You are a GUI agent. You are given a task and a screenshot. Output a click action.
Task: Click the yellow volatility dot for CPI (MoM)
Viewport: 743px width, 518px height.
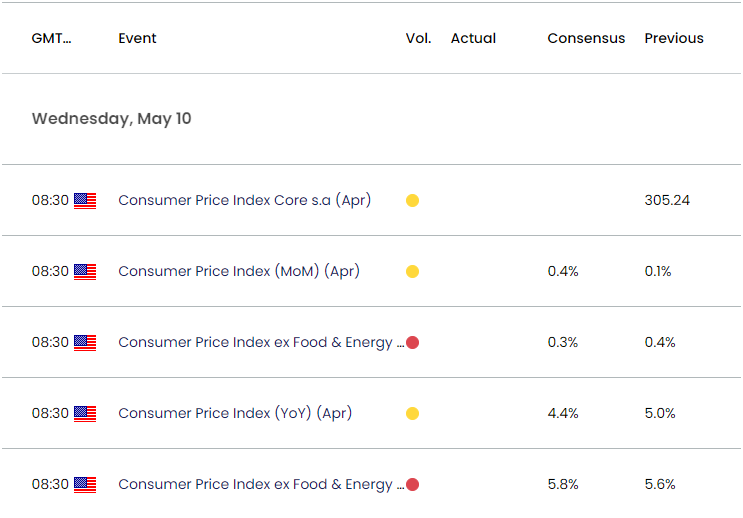pyautogui.click(x=412, y=272)
